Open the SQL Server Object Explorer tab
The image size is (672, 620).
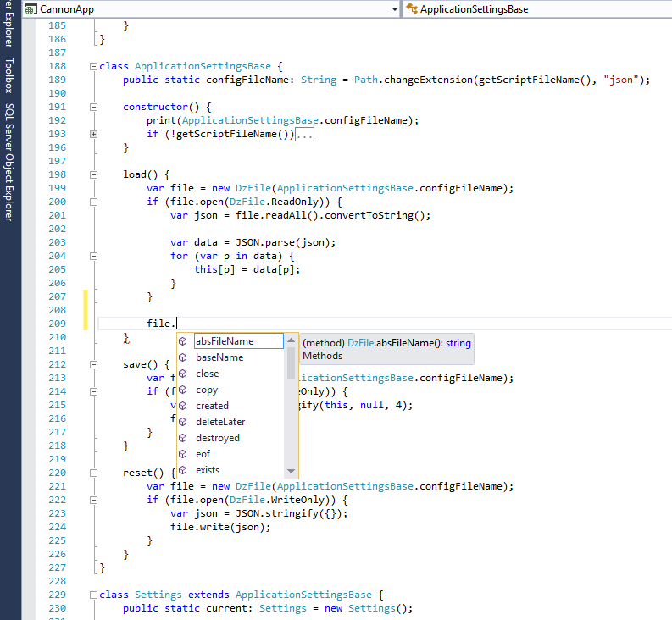pos(9,162)
